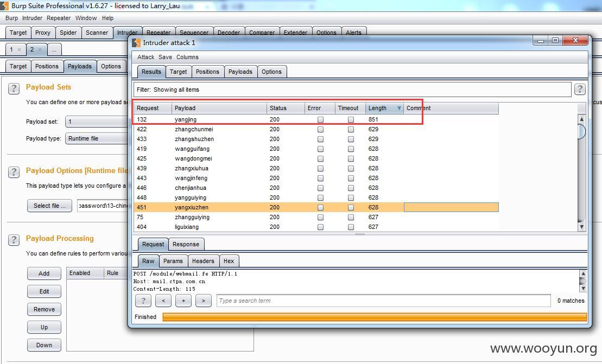This screenshot has width=602, height=364.
Task: Click the payload file path field
Action: pos(103,206)
